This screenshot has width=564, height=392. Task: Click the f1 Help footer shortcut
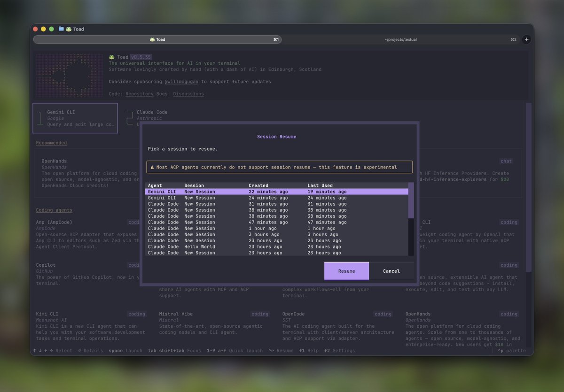(308, 351)
